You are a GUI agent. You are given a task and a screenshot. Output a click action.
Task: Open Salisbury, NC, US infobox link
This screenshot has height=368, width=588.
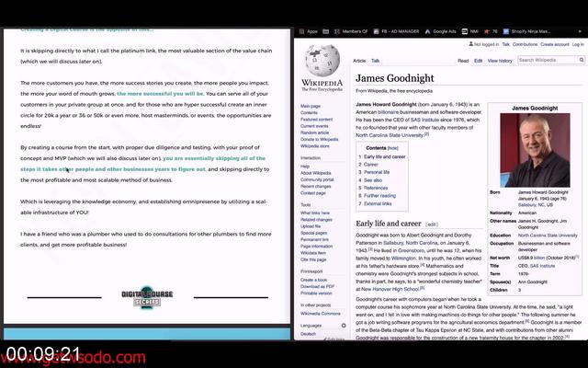(x=535, y=205)
